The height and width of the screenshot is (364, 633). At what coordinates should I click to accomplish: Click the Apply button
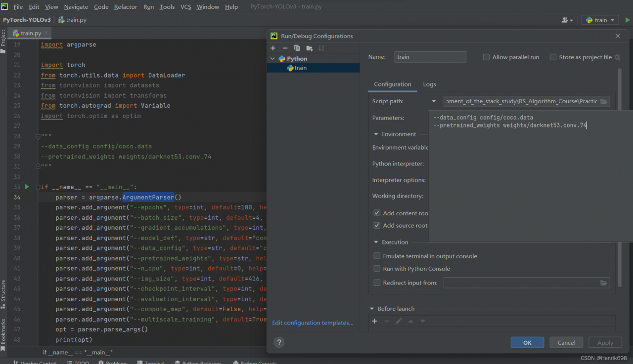click(x=605, y=342)
